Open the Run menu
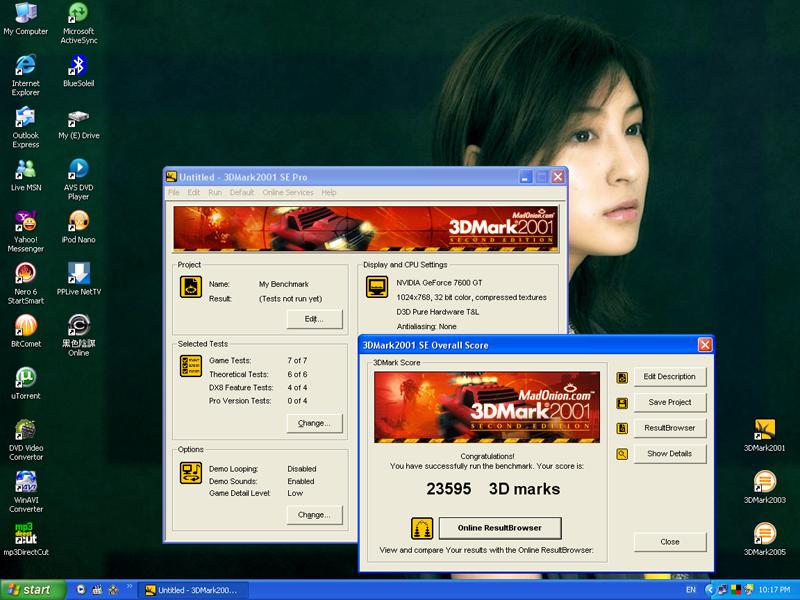The image size is (800, 600). pos(215,192)
